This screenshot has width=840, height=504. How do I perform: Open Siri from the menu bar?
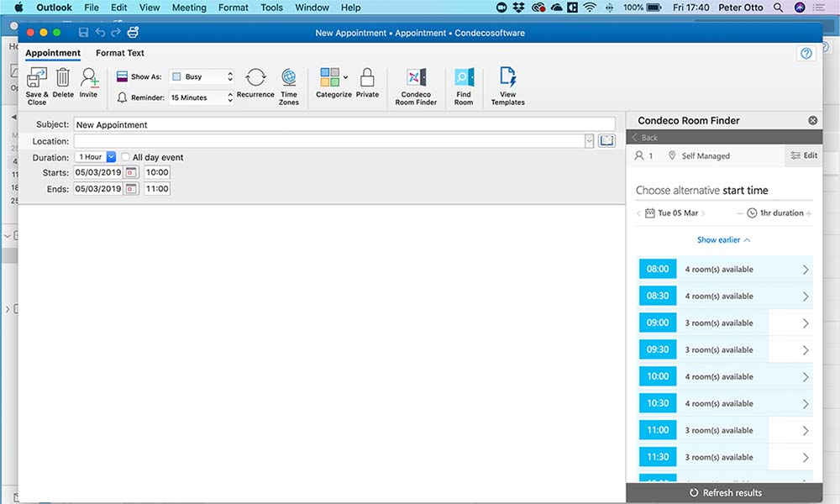point(800,8)
